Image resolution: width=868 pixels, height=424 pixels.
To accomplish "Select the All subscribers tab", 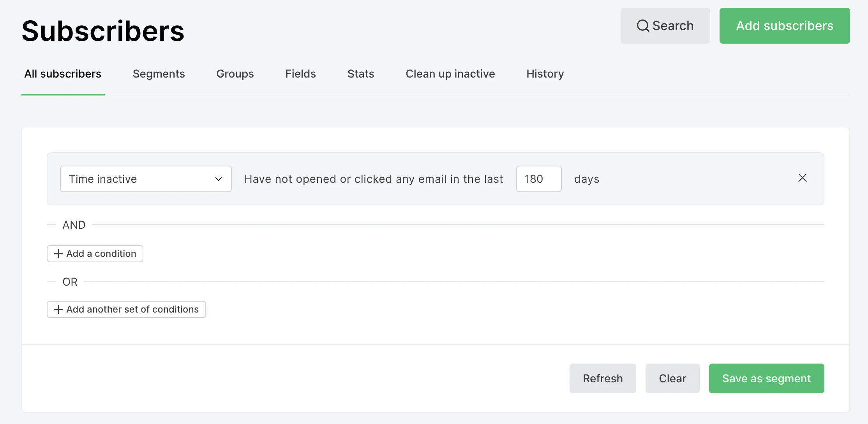I will pyautogui.click(x=63, y=74).
